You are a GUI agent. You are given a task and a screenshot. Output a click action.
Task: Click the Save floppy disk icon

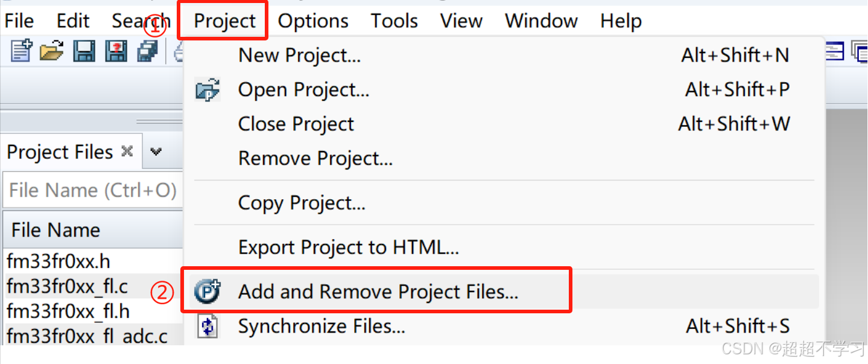tap(84, 52)
